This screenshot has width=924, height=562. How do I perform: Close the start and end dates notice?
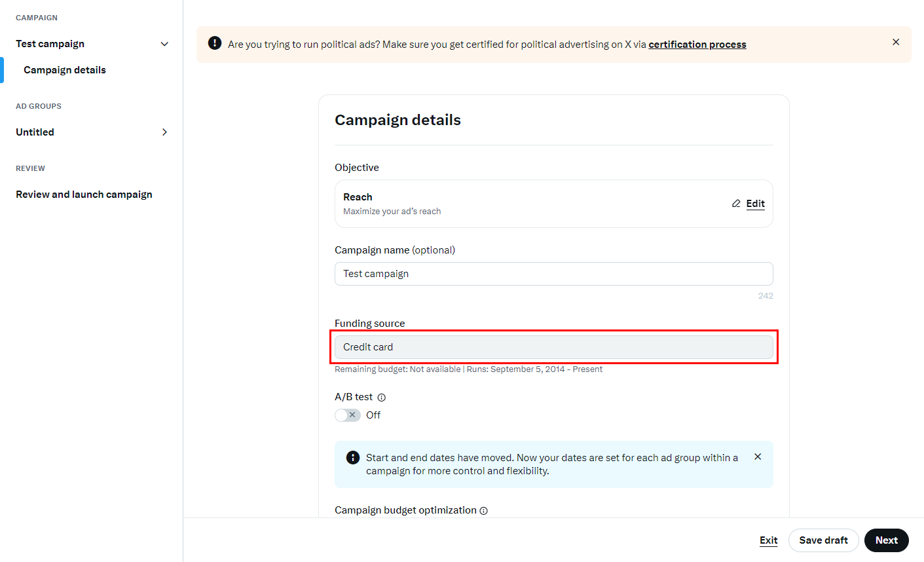point(758,457)
